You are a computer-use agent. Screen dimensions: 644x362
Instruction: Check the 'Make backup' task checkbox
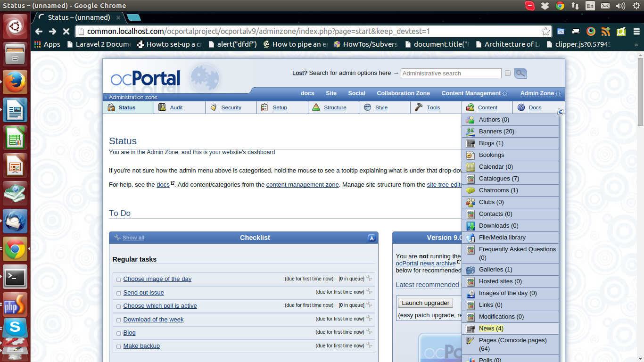pos(118,346)
